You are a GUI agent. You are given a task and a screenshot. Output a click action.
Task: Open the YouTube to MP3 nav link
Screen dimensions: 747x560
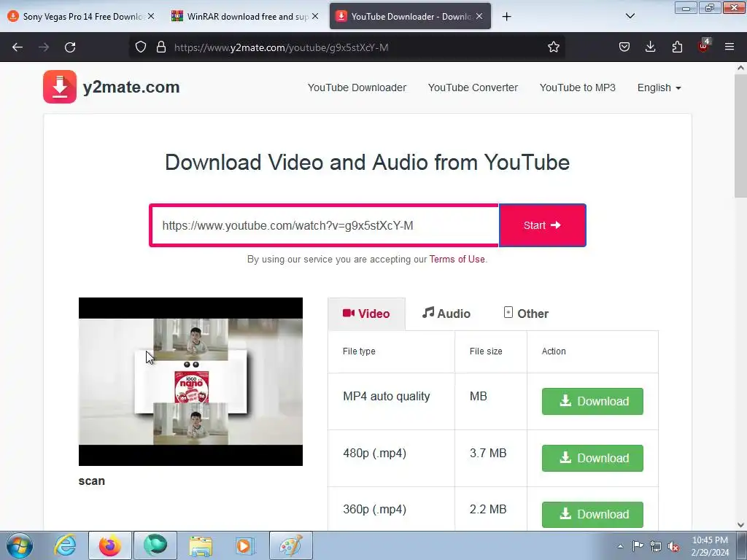tap(578, 87)
